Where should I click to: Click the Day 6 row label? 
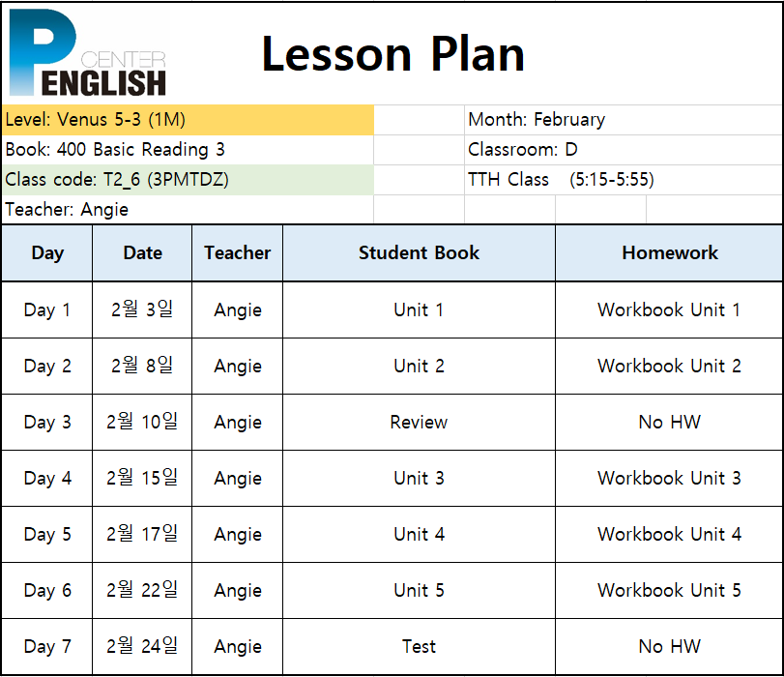click(x=47, y=590)
